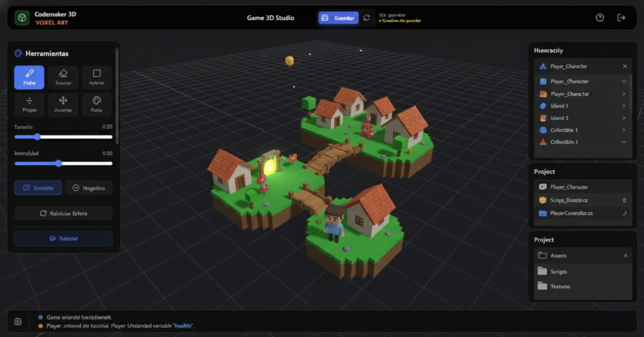Select the divide tool below the brush
644x337 pixels.
point(29,104)
